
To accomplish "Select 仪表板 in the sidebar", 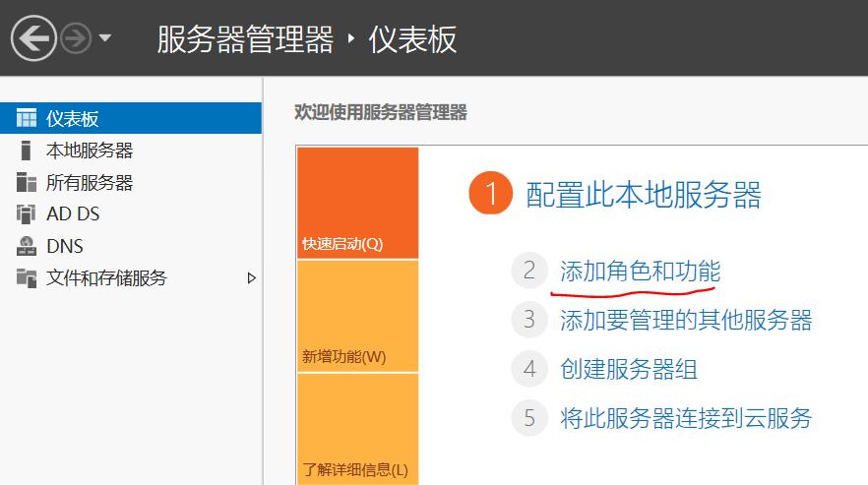I will tap(131, 118).
